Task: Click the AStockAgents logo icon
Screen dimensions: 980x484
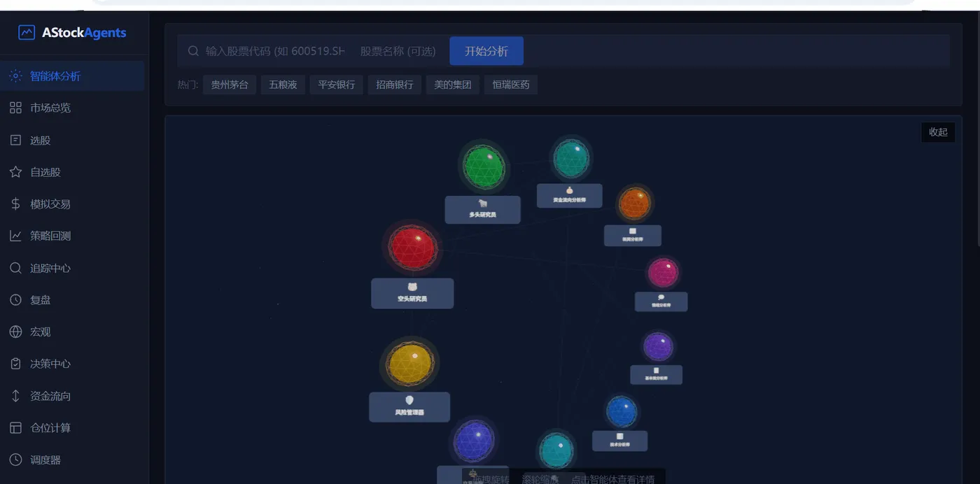Action: pos(27,32)
